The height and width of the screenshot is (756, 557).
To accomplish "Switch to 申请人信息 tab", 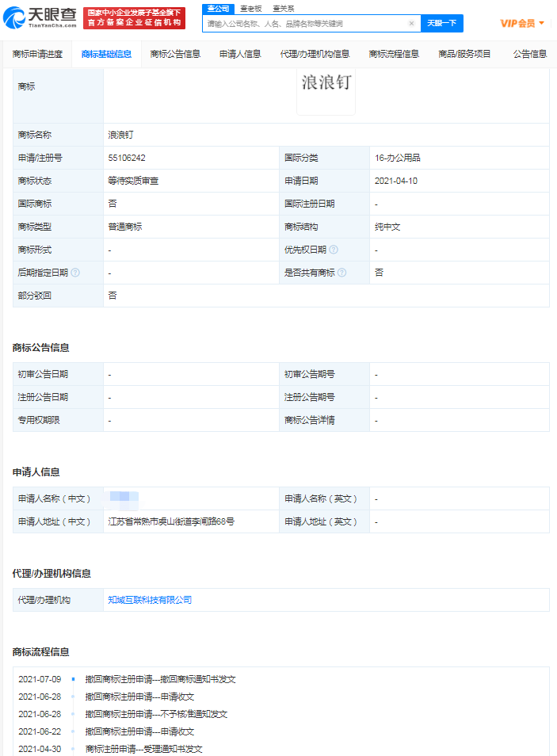I will tap(240, 54).
